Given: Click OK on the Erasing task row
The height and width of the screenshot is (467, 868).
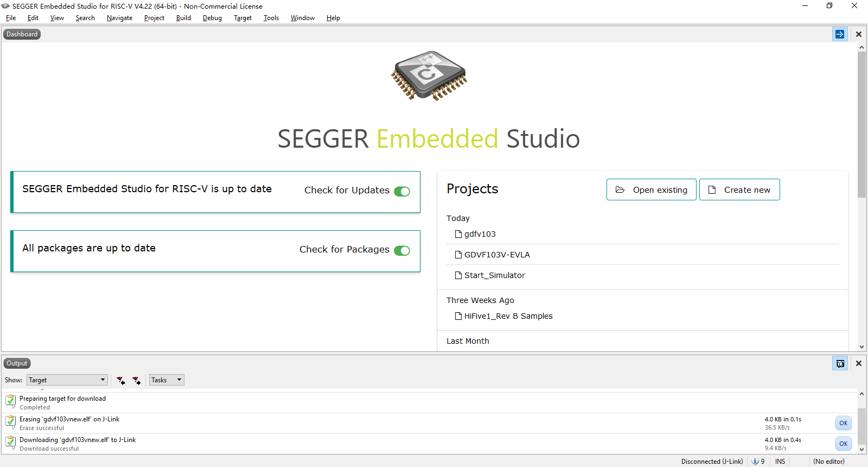Looking at the screenshot, I should click(843, 423).
